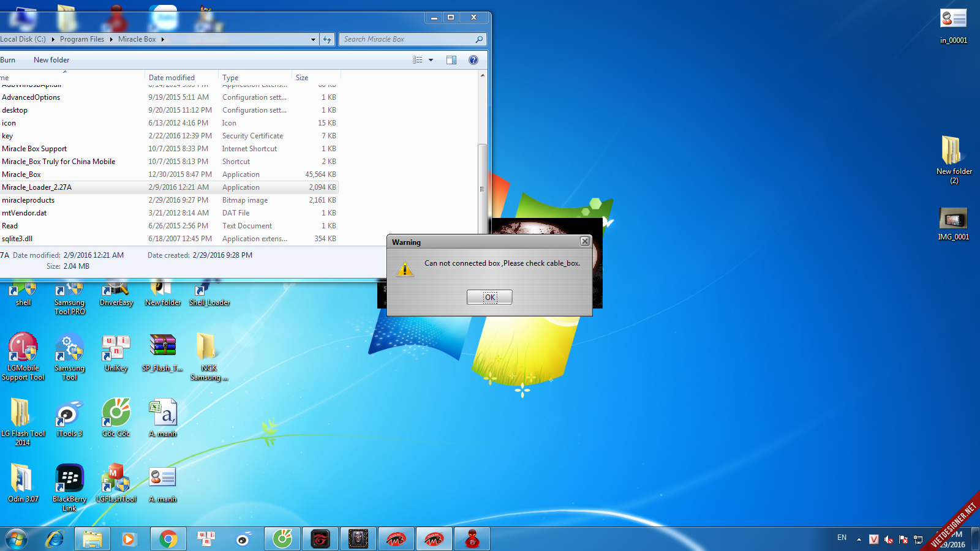Viewport: 980px width, 551px height.
Task: Expand arrow after Miracle Box breadcrumb
Action: (162, 39)
